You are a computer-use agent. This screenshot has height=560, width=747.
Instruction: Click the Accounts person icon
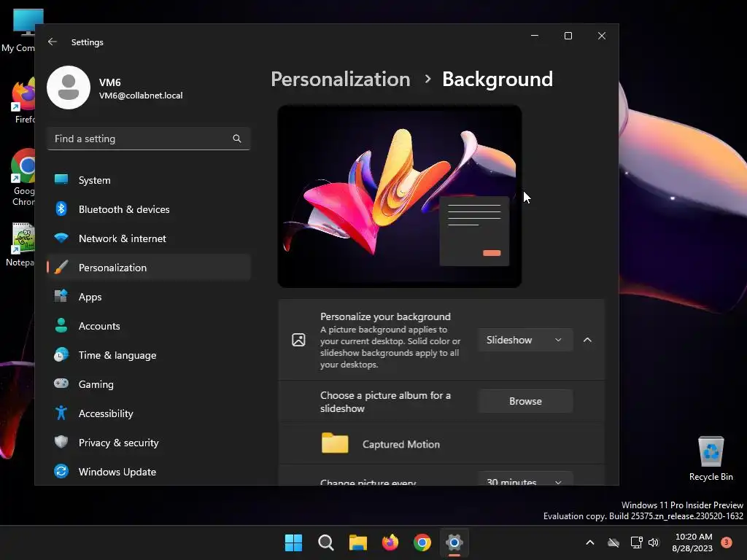pos(61,325)
